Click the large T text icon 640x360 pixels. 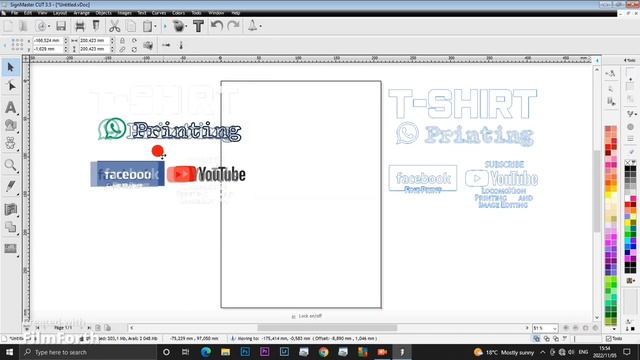coord(198,27)
